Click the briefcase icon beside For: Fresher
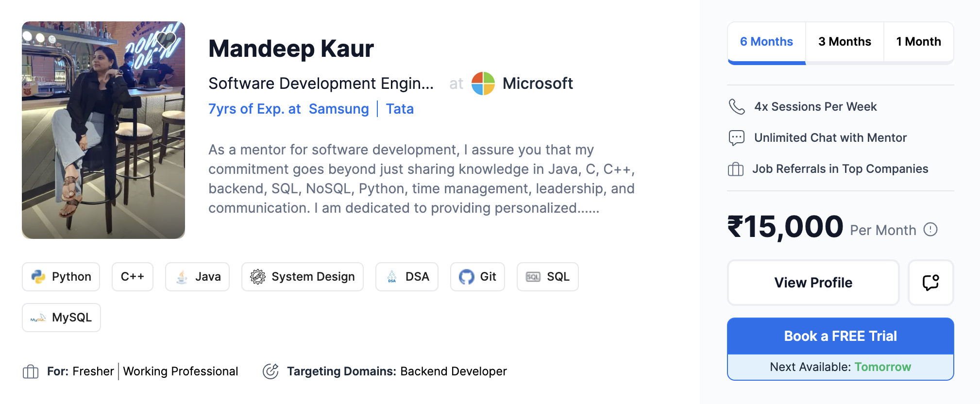 tap(31, 372)
